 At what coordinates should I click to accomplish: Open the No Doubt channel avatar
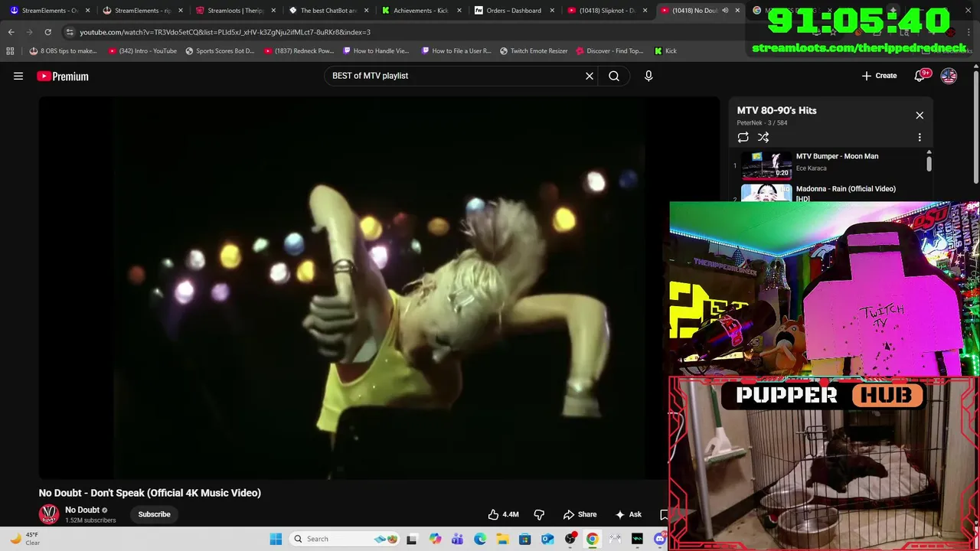pos(49,514)
